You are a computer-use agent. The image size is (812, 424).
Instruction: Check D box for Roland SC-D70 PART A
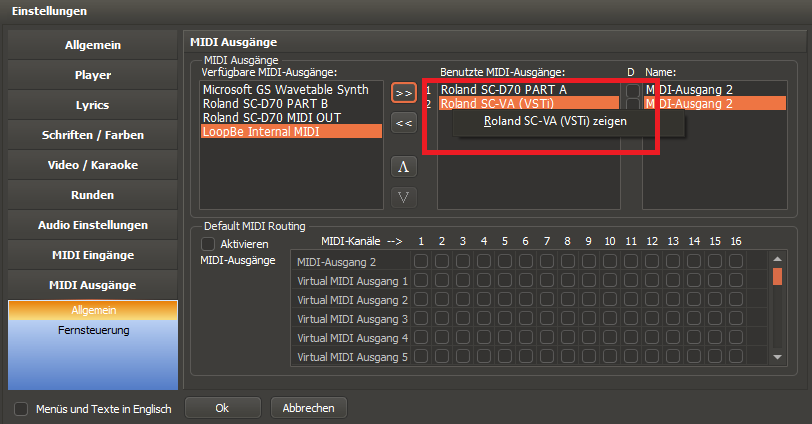[632, 90]
